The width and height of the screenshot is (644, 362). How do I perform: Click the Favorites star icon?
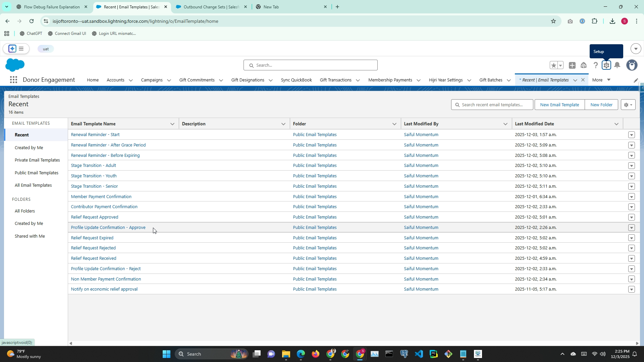(553, 65)
